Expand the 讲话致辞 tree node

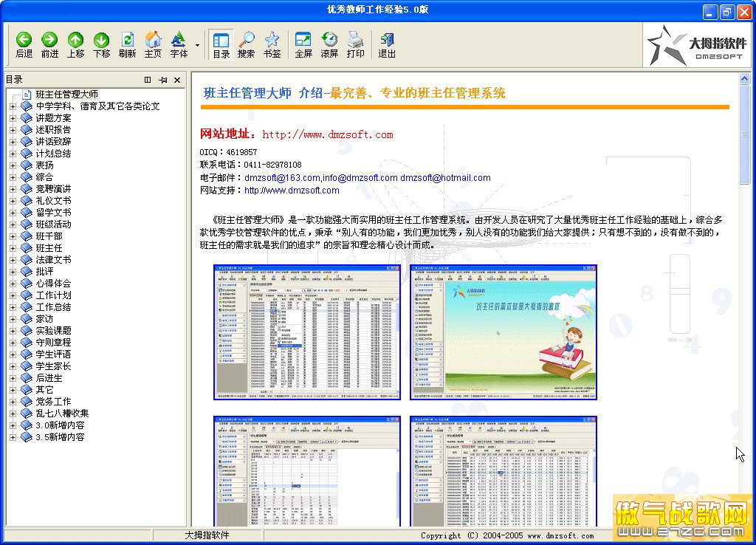[13, 142]
